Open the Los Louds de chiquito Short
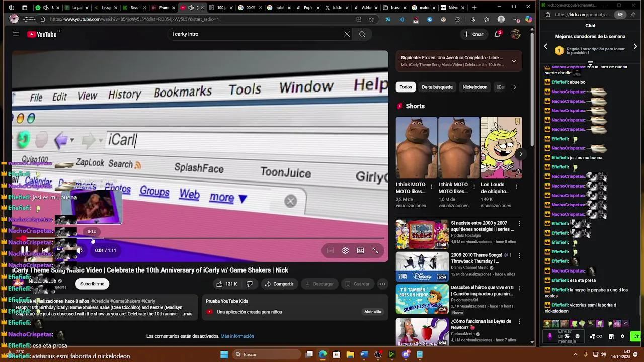 pos(501,162)
